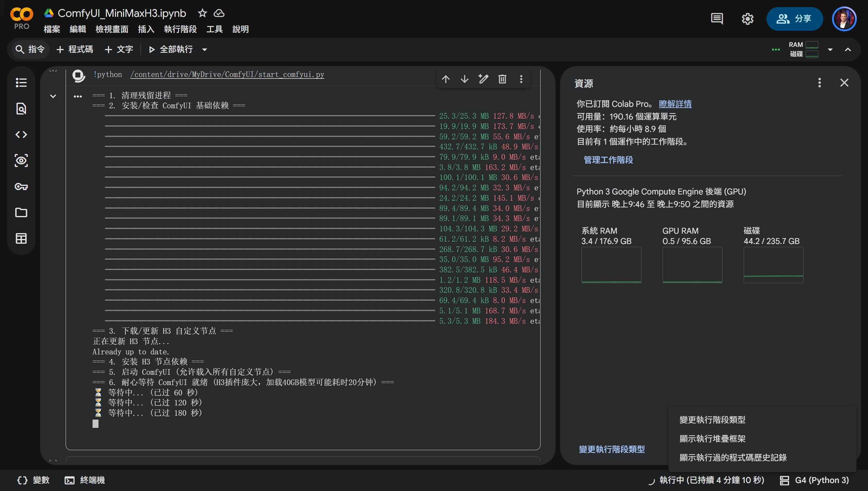The width and height of the screenshot is (868, 491).
Task: Add a text cell with 文字
Action: click(x=119, y=50)
